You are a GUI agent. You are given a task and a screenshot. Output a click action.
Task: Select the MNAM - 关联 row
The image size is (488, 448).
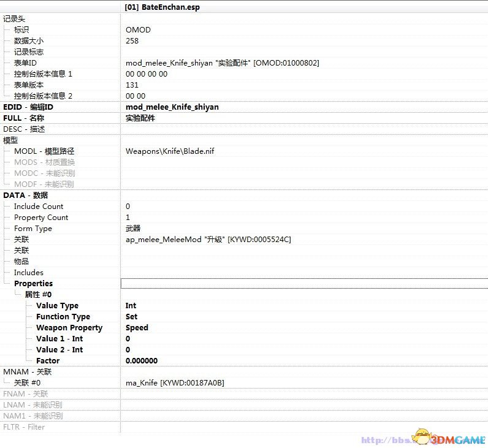28,372
